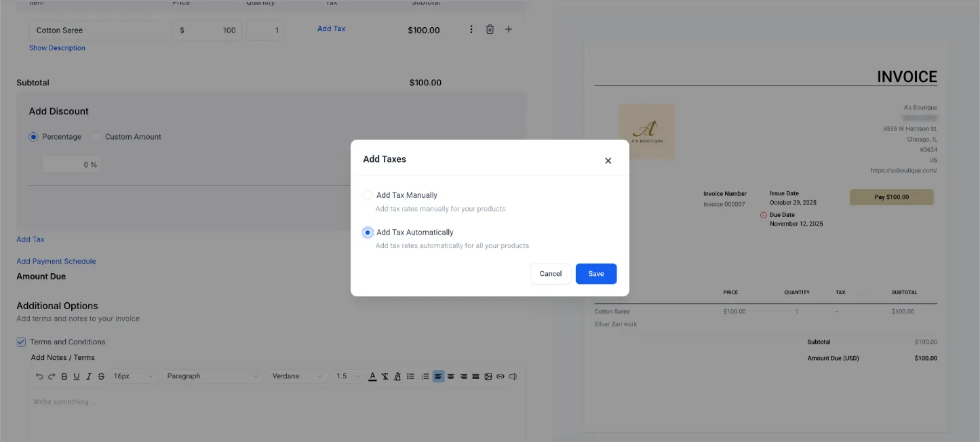Insert a numbered list
Image resolution: width=980 pixels, height=442 pixels.
425,376
